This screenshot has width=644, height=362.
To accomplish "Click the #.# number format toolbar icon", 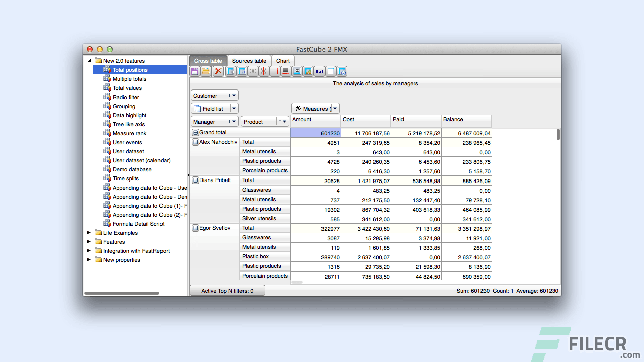I will point(319,71).
